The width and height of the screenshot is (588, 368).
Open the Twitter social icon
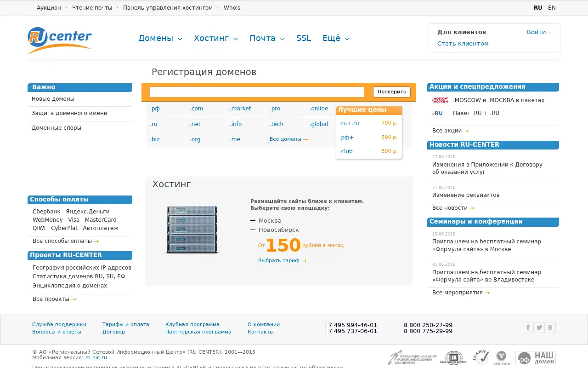[x=539, y=328]
